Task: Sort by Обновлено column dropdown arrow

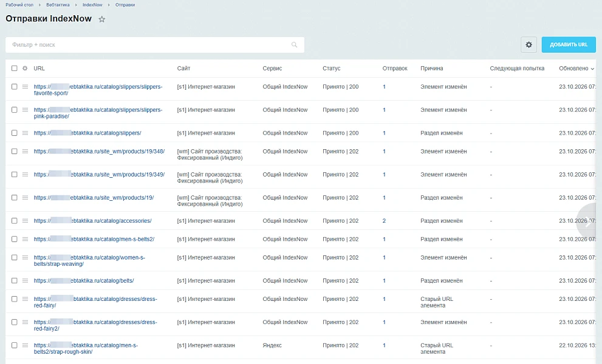Action: [592, 69]
